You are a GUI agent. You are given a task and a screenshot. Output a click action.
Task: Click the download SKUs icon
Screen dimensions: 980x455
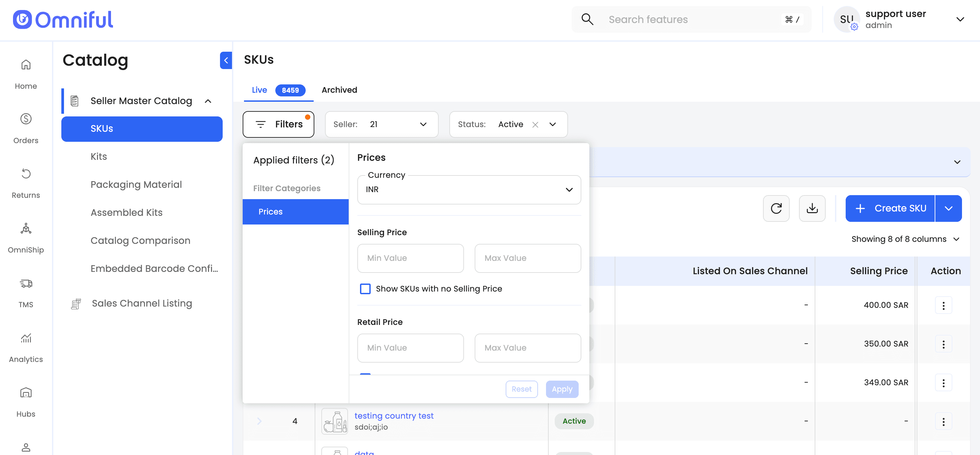coord(812,208)
